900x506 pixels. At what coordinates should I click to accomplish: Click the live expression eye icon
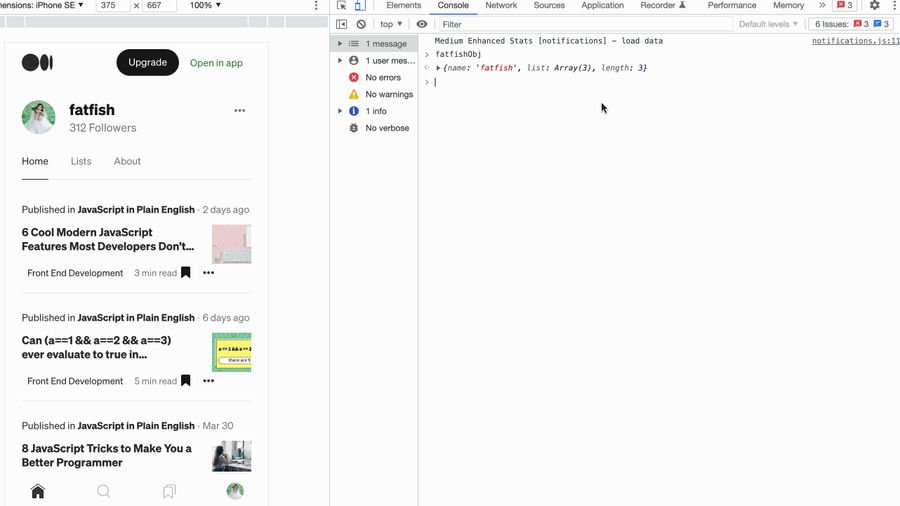coord(422,24)
